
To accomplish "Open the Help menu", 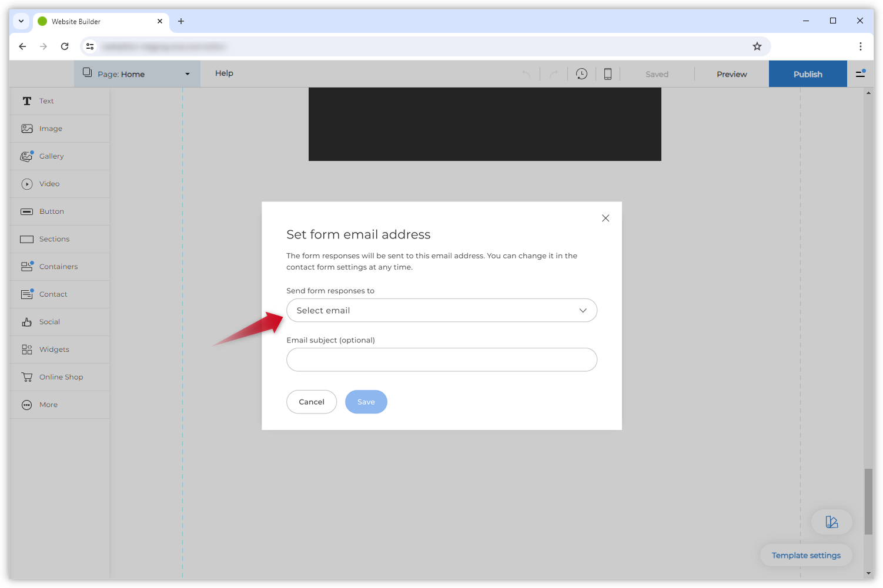I will [224, 73].
